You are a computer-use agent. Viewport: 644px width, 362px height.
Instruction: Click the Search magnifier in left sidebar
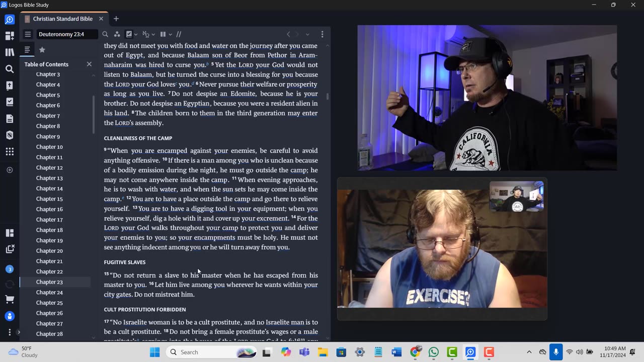(x=10, y=69)
